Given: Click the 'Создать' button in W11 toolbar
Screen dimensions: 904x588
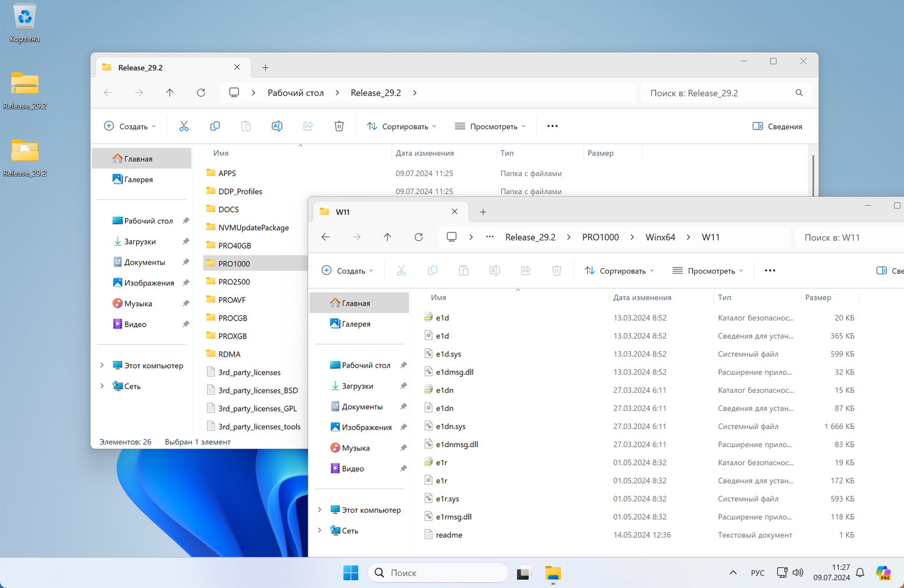Looking at the screenshot, I should (348, 271).
